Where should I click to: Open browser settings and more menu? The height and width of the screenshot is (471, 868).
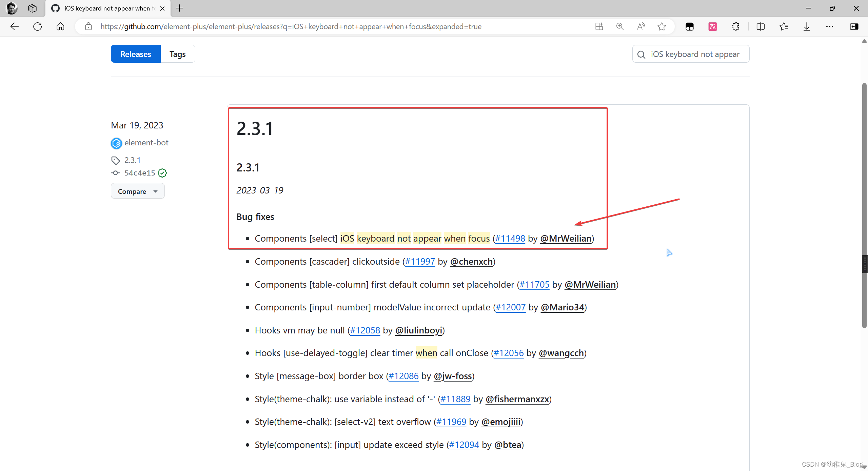[829, 26]
